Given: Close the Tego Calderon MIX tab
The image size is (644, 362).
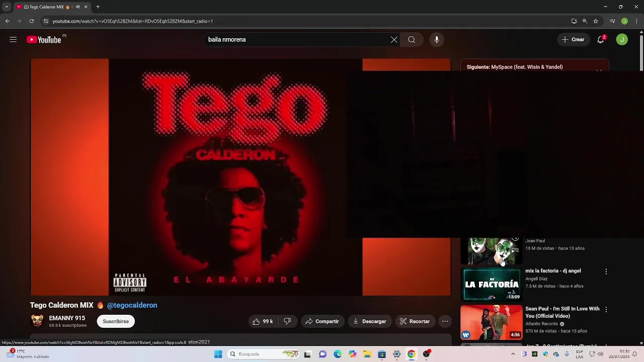Looking at the screenshot, I should [x=86, y=7].
